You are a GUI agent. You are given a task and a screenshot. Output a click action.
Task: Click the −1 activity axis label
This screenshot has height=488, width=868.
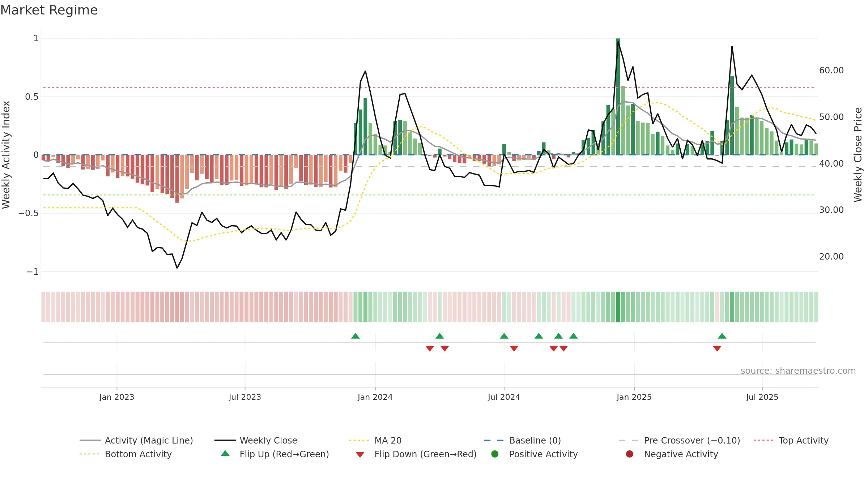(33, 271)
